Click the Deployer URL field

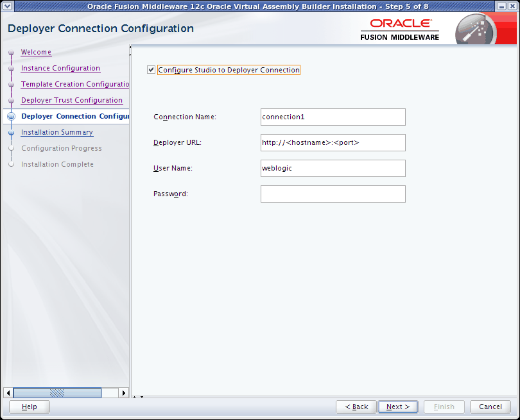333,142
